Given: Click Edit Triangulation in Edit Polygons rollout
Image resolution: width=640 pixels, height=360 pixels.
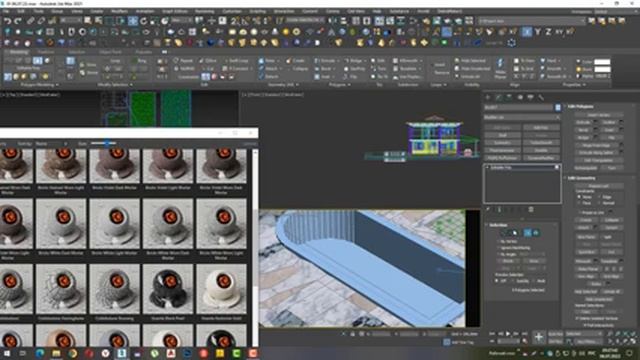Looking at the screenshot, I should click(598, 160).
